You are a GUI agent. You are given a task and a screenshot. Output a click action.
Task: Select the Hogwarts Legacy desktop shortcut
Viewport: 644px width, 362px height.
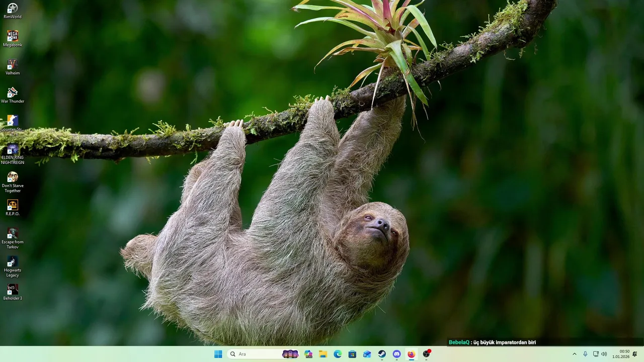point(13,266)
